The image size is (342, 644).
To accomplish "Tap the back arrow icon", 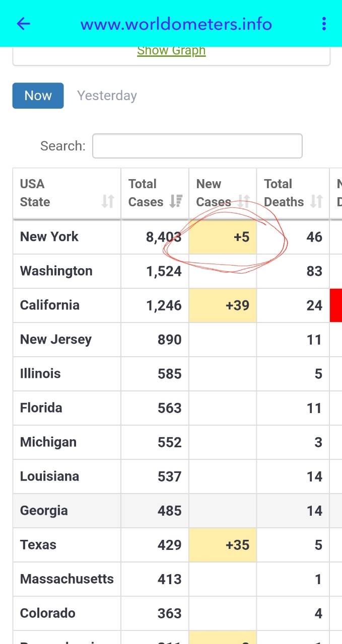I will point(24,24).
